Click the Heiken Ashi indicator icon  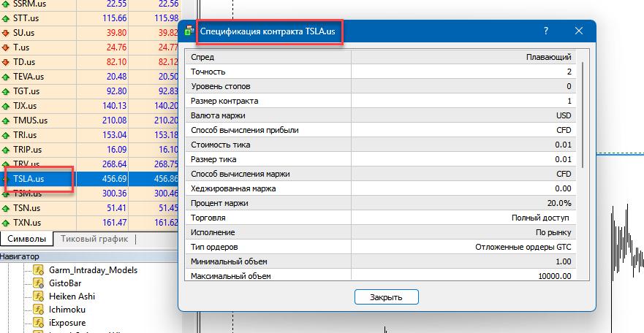[x=39, y=296]
